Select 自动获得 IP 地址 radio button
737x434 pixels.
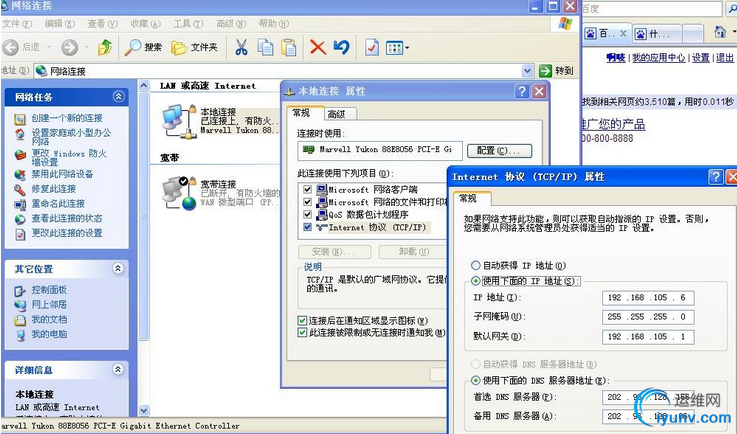476,265
